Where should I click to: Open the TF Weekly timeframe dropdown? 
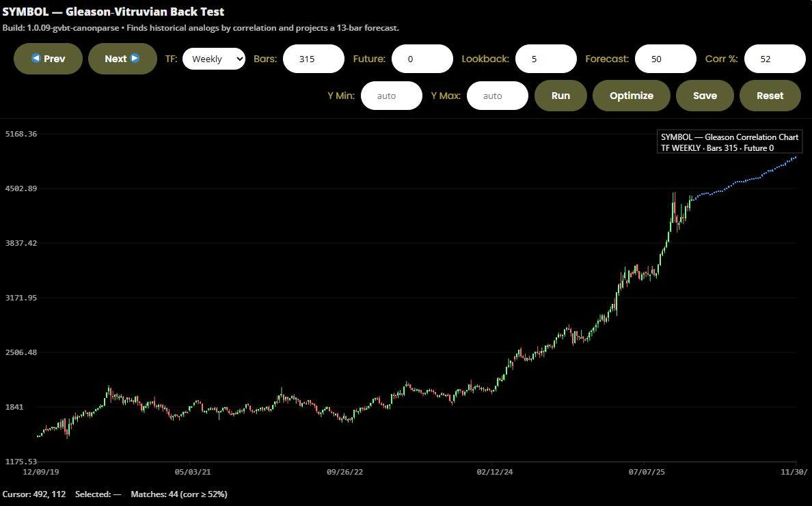[x=213, y=59]
